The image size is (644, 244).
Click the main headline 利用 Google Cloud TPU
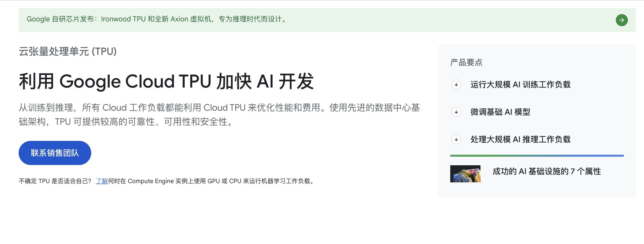click(x=166, y=82)
